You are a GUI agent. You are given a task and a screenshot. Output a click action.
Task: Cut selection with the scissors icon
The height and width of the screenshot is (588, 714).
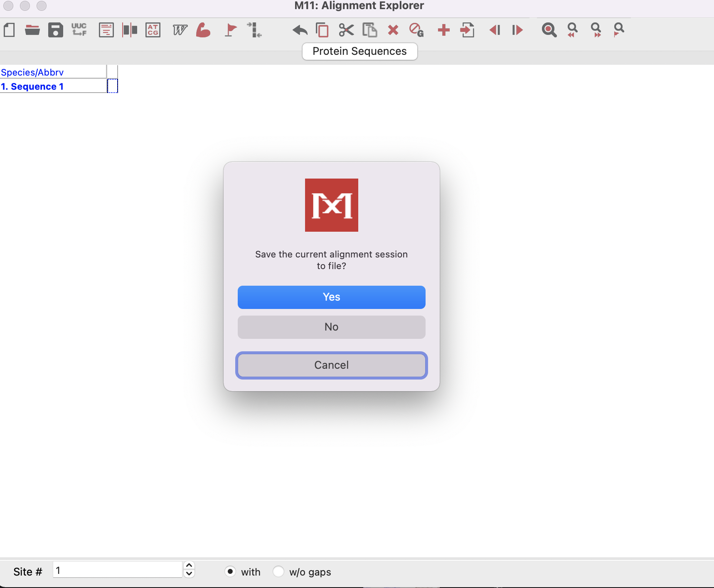point(346,30)
